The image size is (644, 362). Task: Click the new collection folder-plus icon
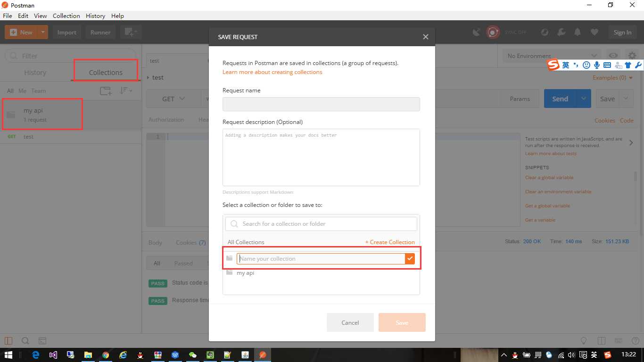point(106,91)
